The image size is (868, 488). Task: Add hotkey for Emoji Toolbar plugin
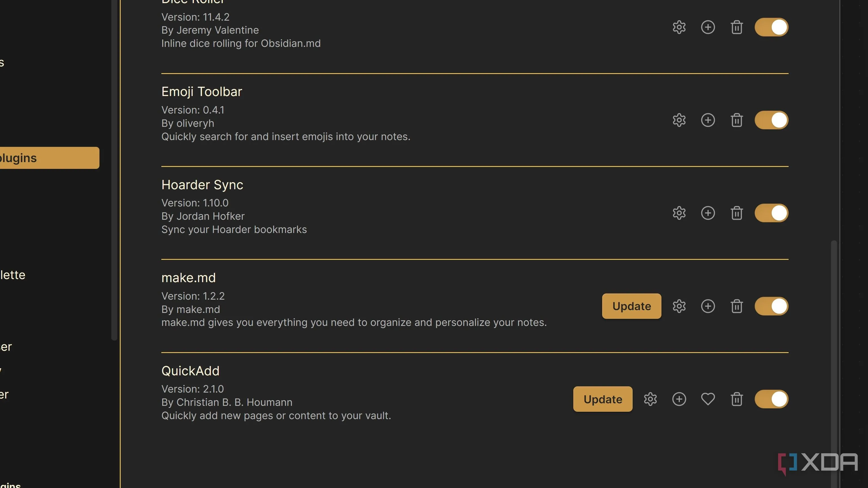[x=708, y=120]
